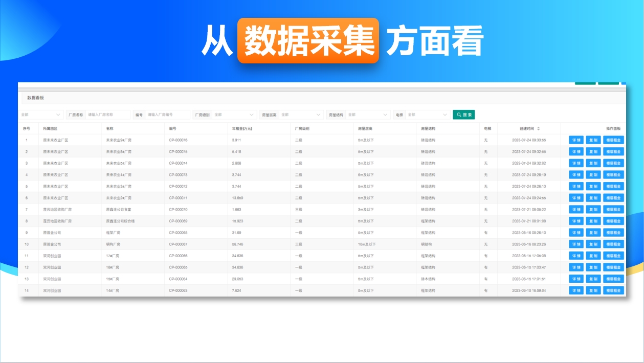Image resolution: width=644 pixels, height=363 pixels.
Task: Select the cell 框架厂房
Action: point(113,233)
